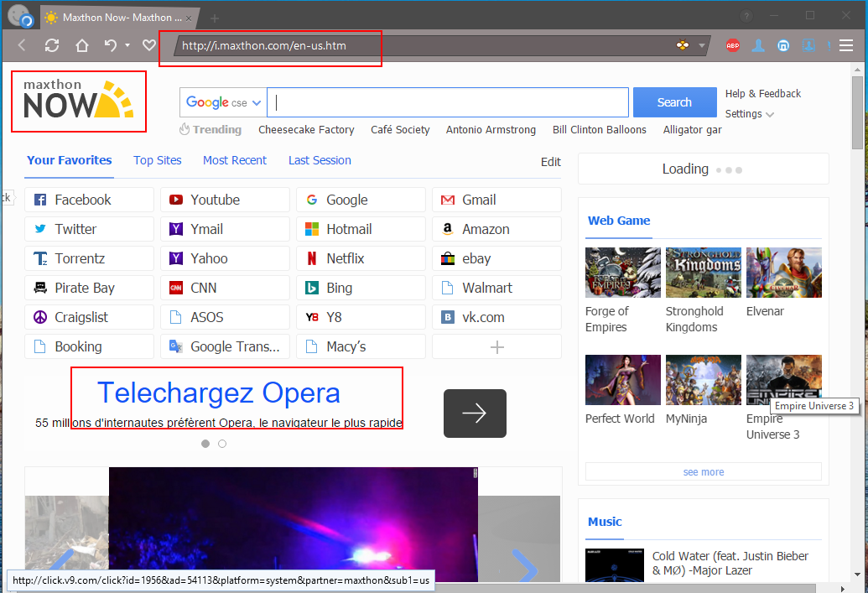Click the Netflix icon in favorites
This screenshot has width=868, height=593.
click(312, 258)
